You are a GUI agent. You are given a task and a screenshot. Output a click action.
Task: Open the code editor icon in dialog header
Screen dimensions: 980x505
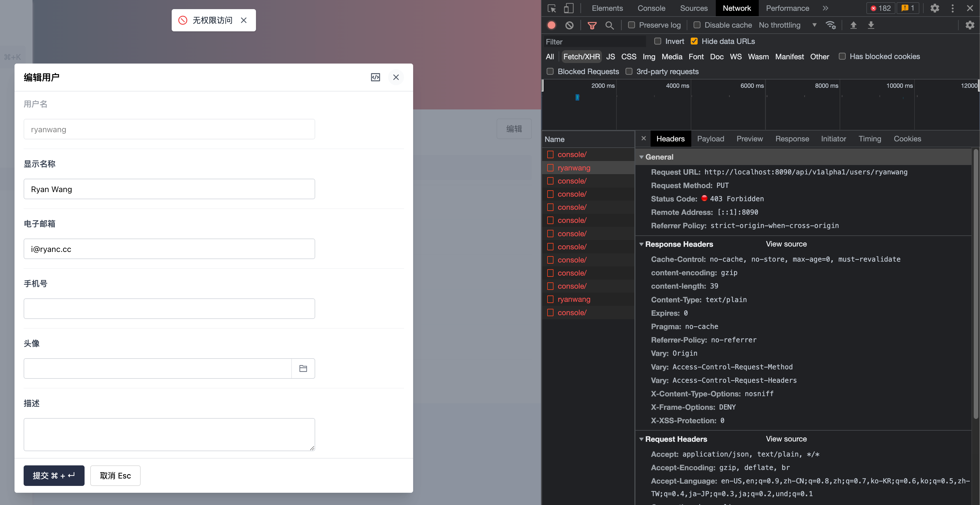375,77
